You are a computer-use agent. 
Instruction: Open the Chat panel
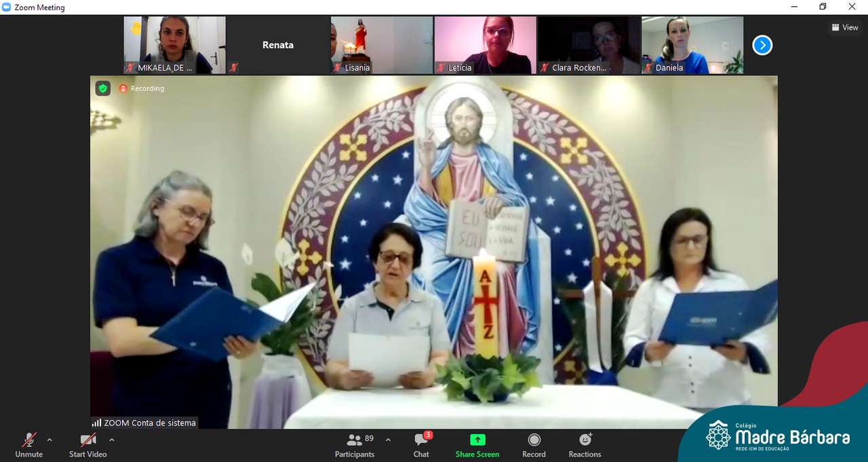click(x=421, y=445)
